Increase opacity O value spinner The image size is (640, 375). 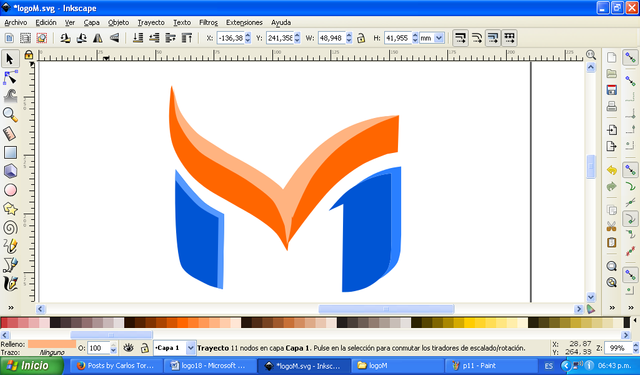pyautogui.click(x=113, y=345)
